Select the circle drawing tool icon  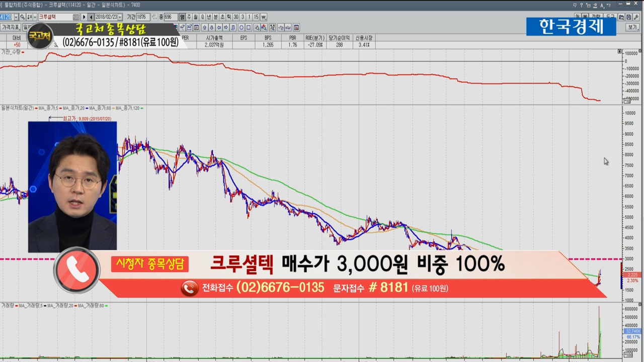click(x=242, y=27)
